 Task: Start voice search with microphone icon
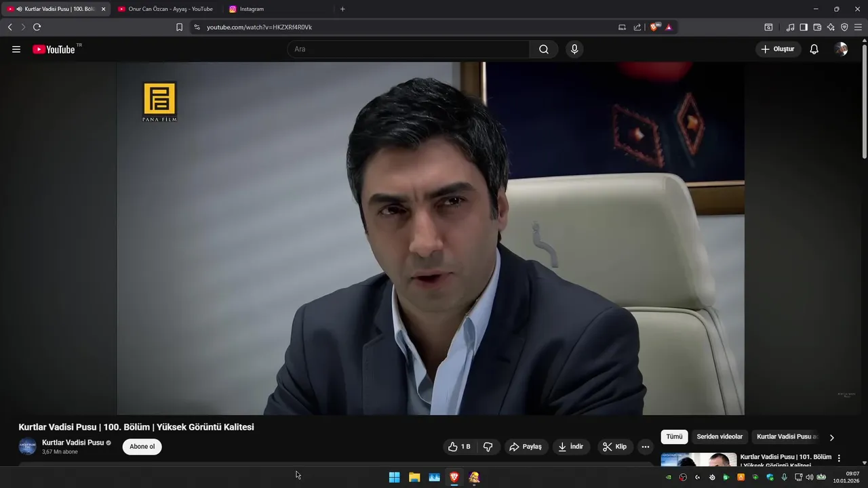pos(574,49)
